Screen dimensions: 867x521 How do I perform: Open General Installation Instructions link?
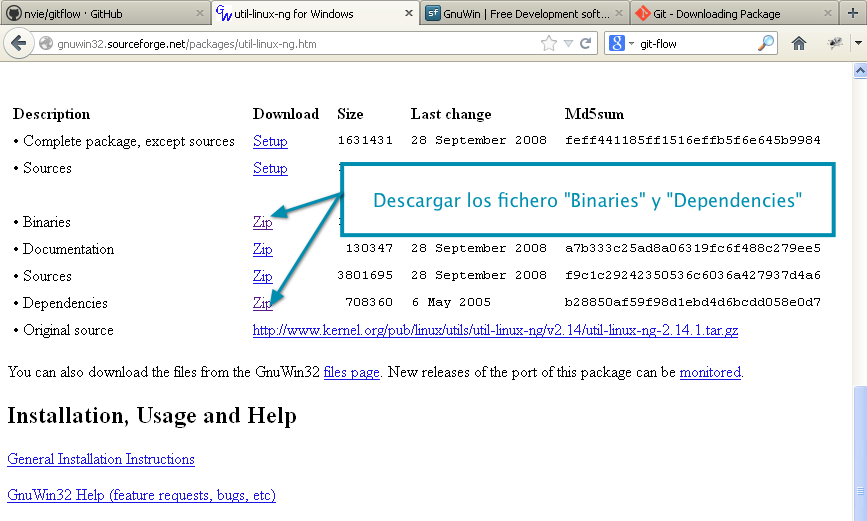point(101,459)
